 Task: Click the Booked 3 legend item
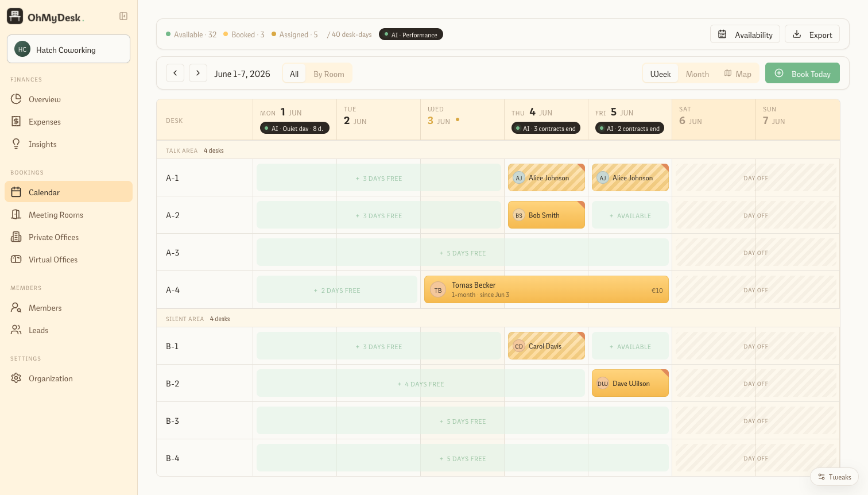click(x=244, y=34)
